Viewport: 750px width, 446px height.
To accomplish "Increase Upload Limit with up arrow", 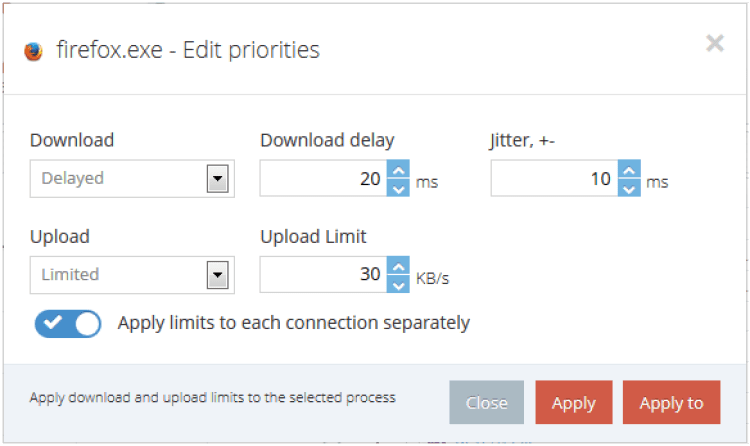I will pyautogui.click(x=398, y=266).
